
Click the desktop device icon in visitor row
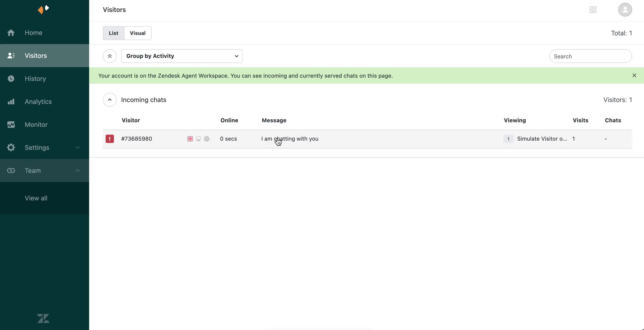tap(199, 139)
